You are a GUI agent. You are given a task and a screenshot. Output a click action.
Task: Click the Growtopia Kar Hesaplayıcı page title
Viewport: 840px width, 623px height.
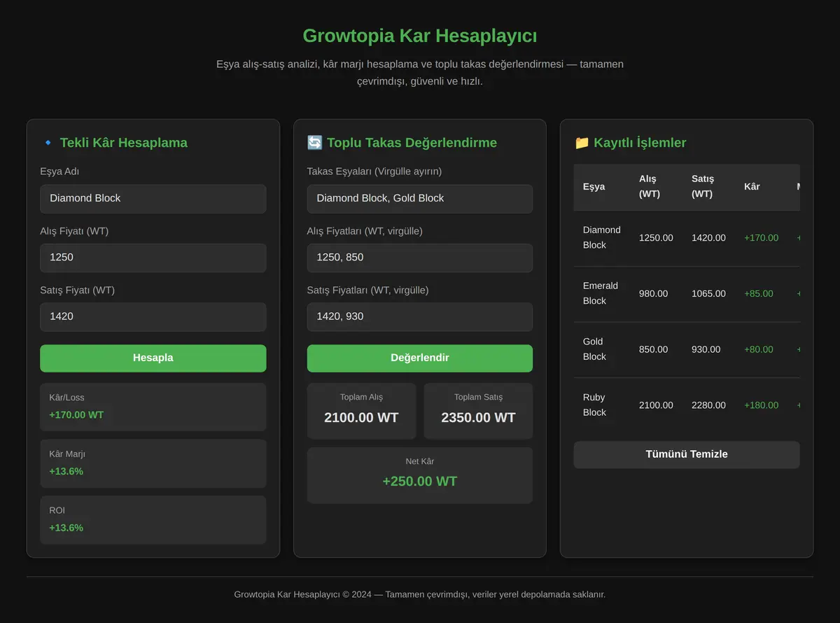[x=419, y=36]
